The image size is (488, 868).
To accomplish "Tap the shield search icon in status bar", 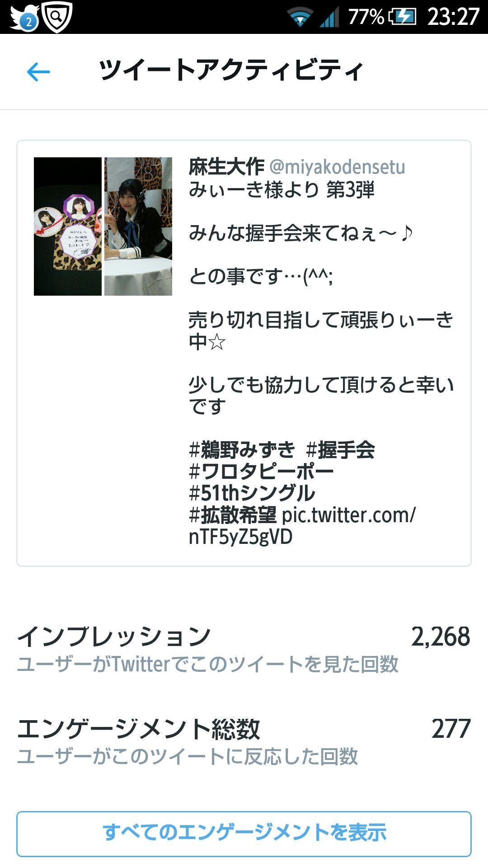I will pyautogui.click(x=57, y=17).
